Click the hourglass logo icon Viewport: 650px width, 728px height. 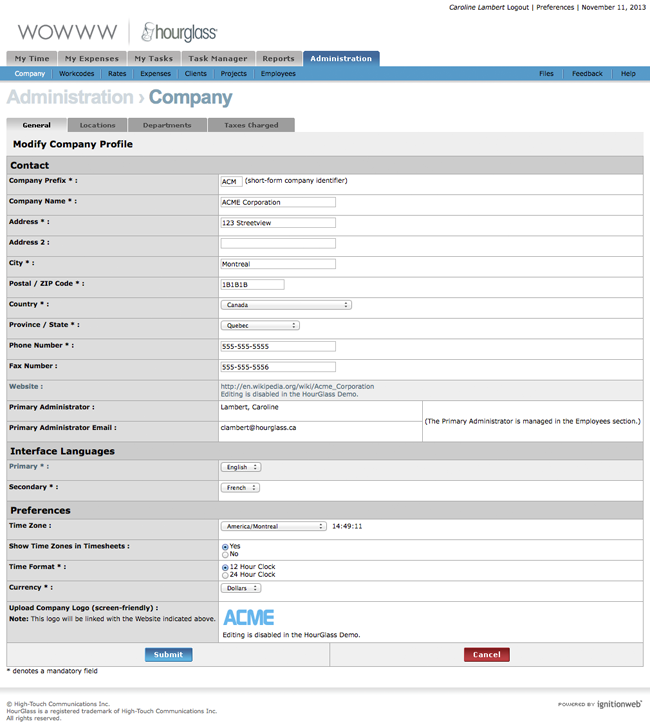point(148,32)
